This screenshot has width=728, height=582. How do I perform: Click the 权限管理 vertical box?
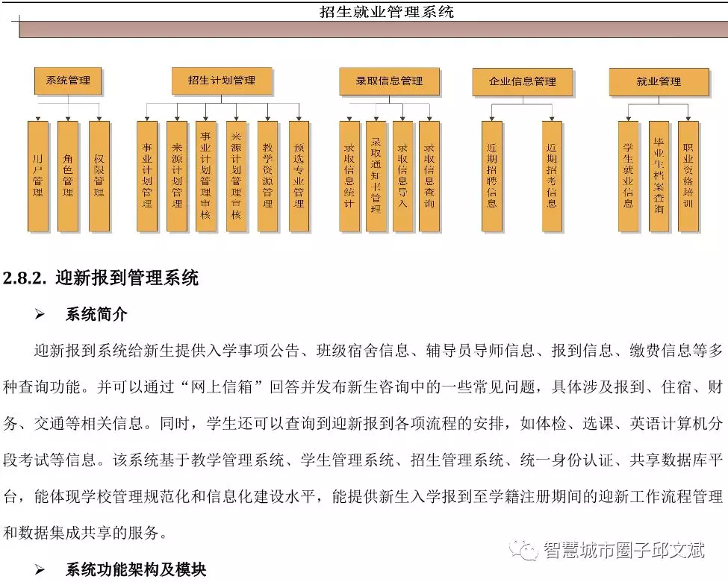[99, 176]
